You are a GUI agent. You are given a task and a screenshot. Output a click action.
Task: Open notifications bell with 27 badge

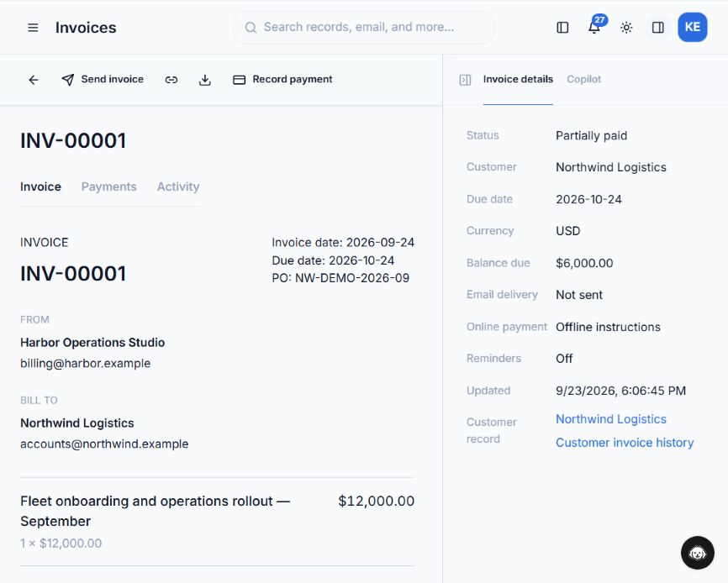tap(594, 27)
